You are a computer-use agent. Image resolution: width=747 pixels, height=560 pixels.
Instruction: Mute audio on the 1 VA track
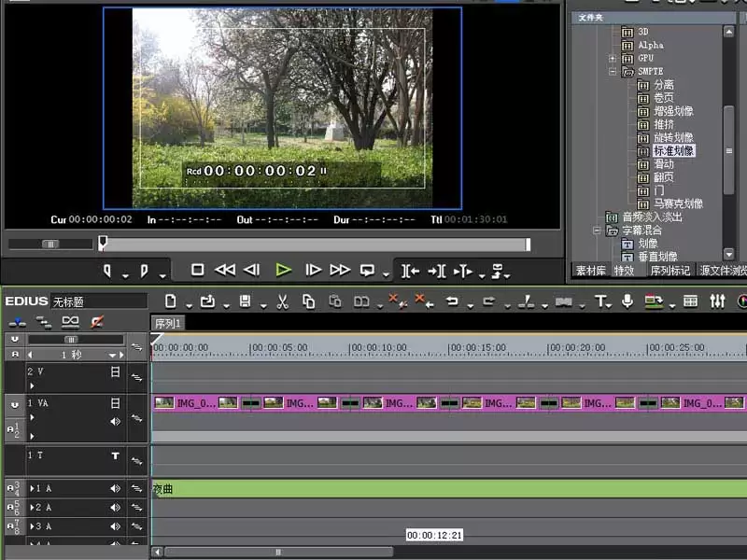click(115, 422)
